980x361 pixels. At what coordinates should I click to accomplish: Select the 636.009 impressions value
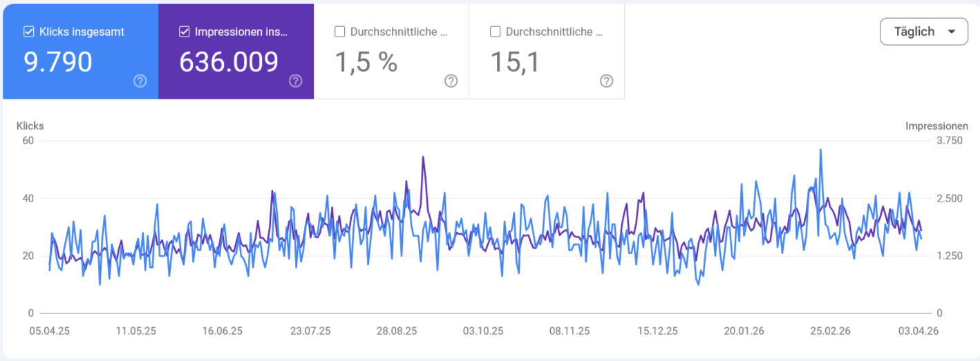(229, 63)
